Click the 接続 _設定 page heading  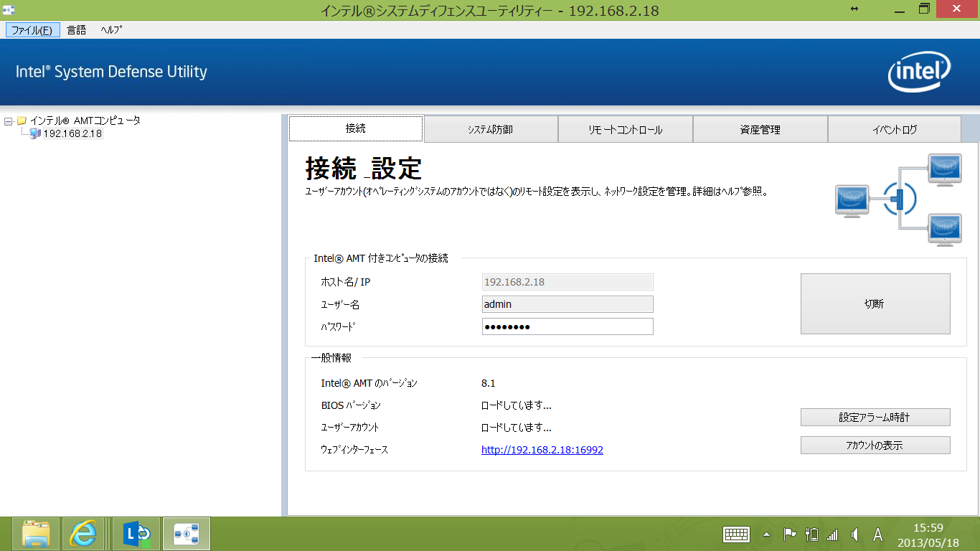click(364, 169)
